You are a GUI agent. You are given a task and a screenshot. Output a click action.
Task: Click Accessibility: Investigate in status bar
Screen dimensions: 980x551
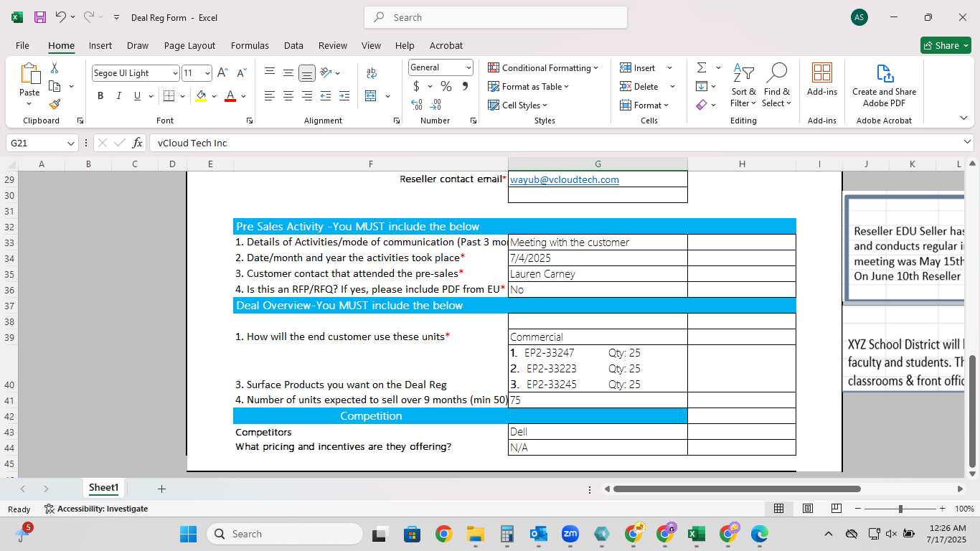[x=96, y=509]
